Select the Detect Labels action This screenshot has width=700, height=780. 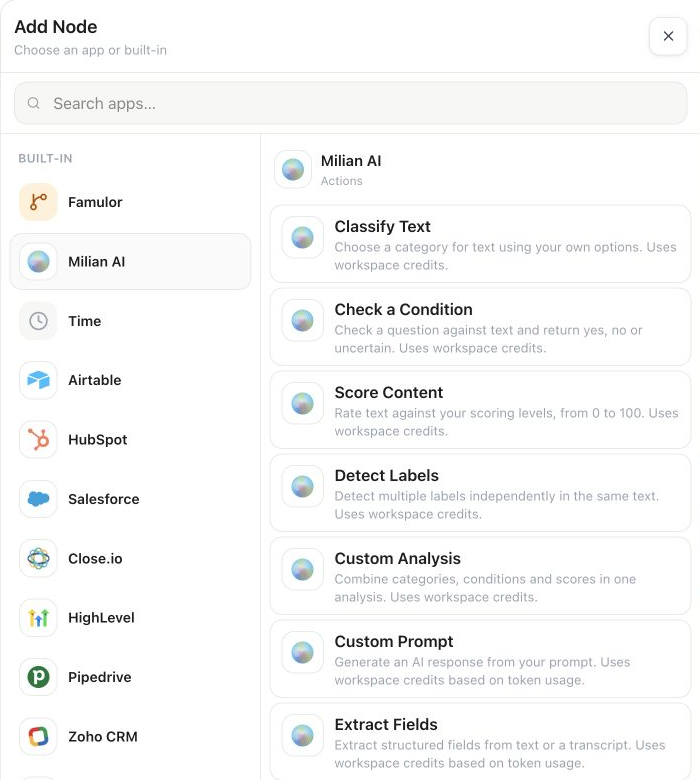click(480, 493)
